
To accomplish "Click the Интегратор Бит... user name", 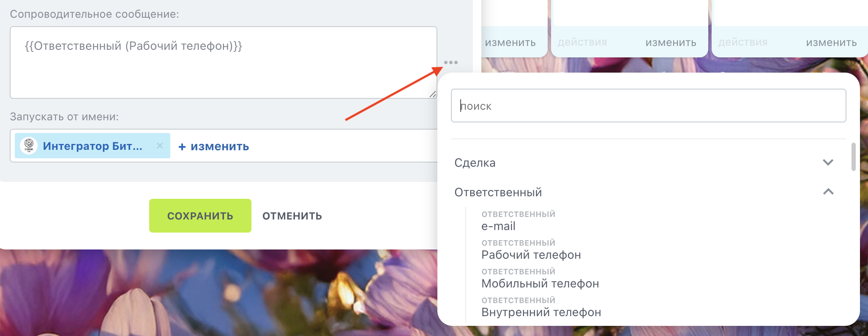I will tap(93, 146).
